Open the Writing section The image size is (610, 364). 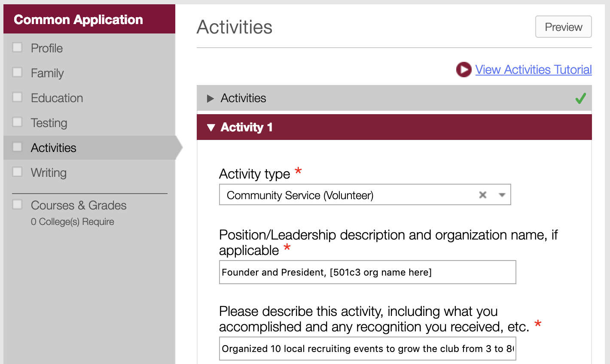coord(49,173)
